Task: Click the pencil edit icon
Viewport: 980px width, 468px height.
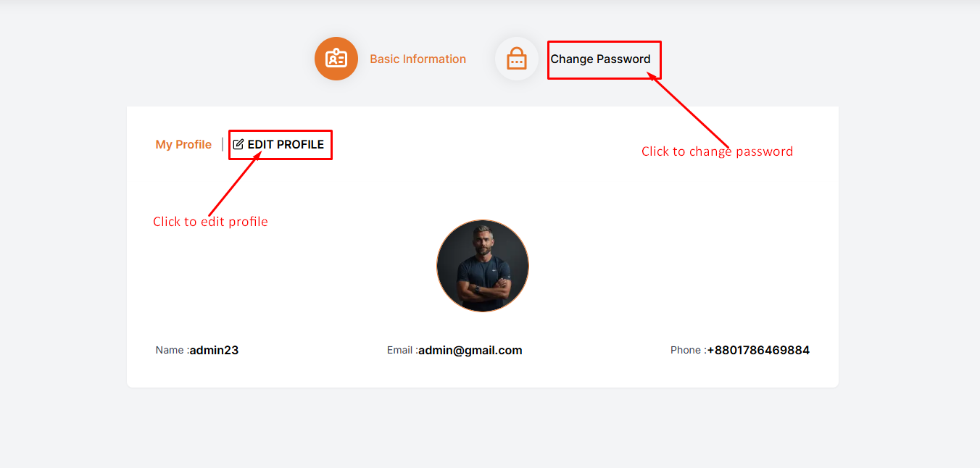Action: click(238, 144)
